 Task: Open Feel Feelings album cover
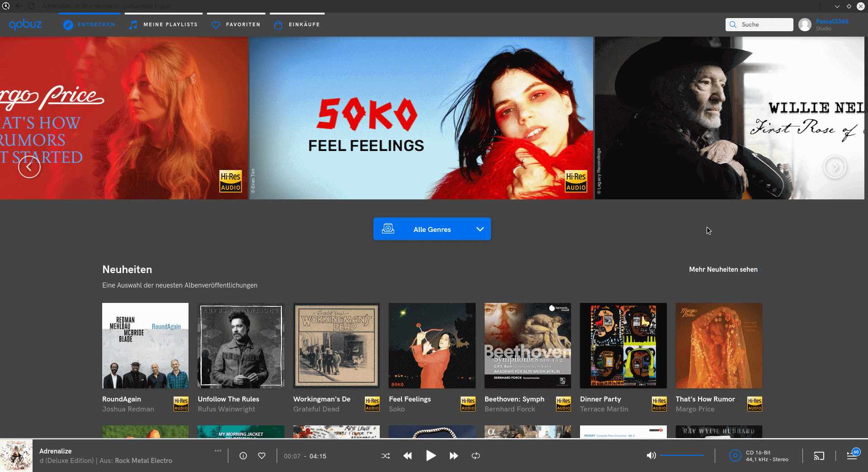[x=432, y=345]
